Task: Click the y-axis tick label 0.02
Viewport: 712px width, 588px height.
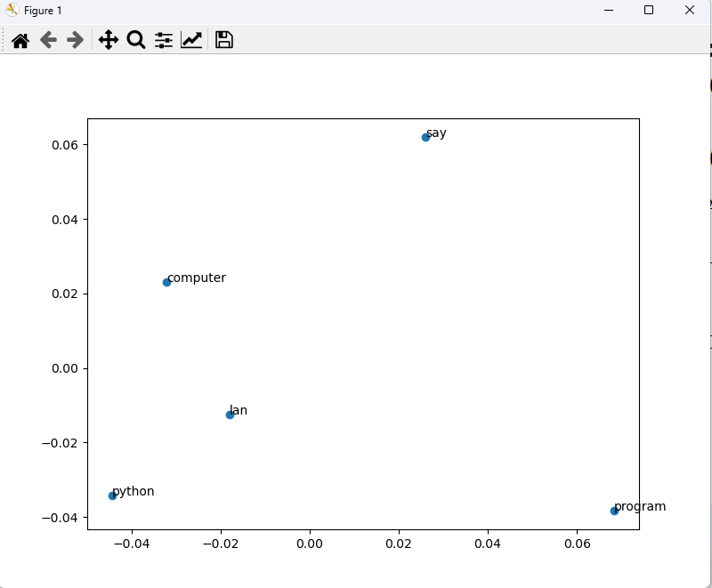Action: tap(65, 294)
